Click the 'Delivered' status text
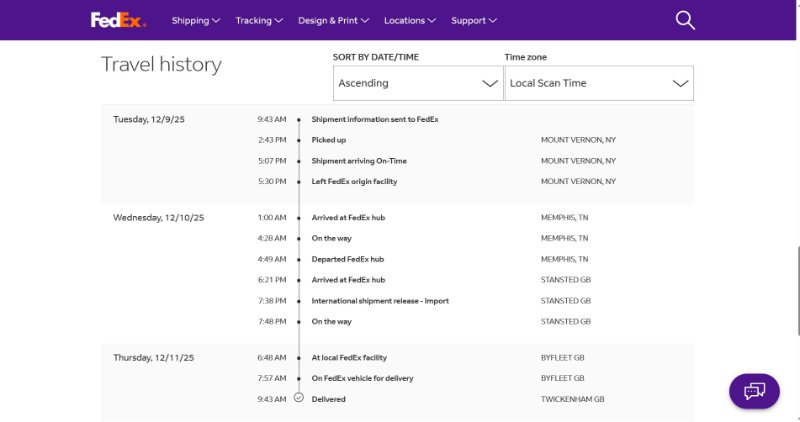The height and width of the screenshot is (422, 800). [x=329, y=399]
